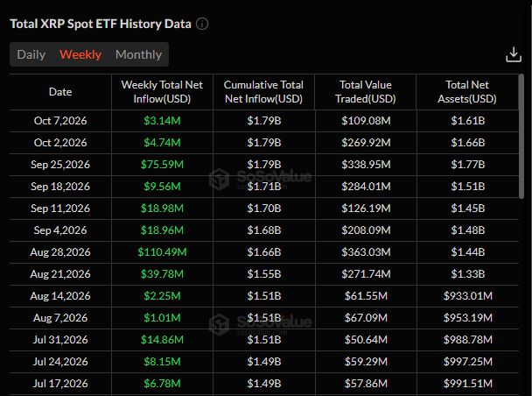Viewport: 532px width, 396px height.
Task: Click the $208.09M value traded cell
Action: (366, 230)
